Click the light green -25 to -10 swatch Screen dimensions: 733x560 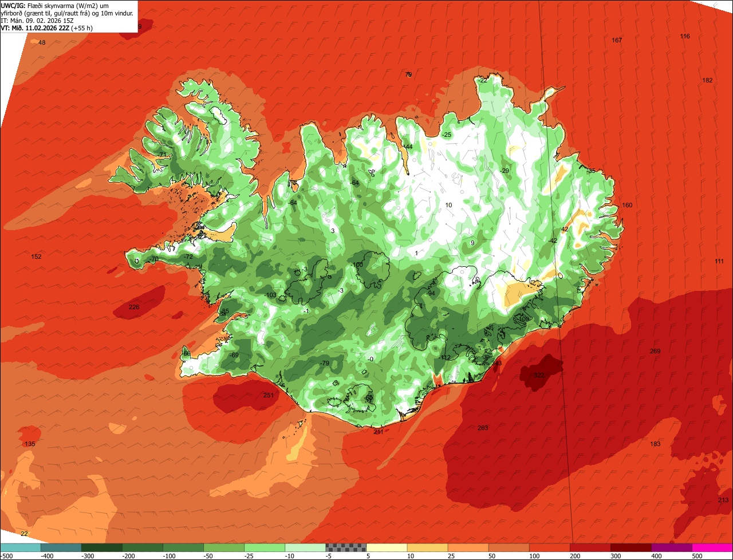coord(265,547)
